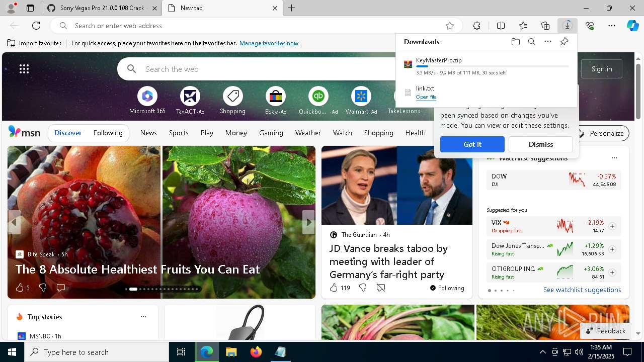Toggle split screen view icon
644x362 pixels.
[501, 26]
